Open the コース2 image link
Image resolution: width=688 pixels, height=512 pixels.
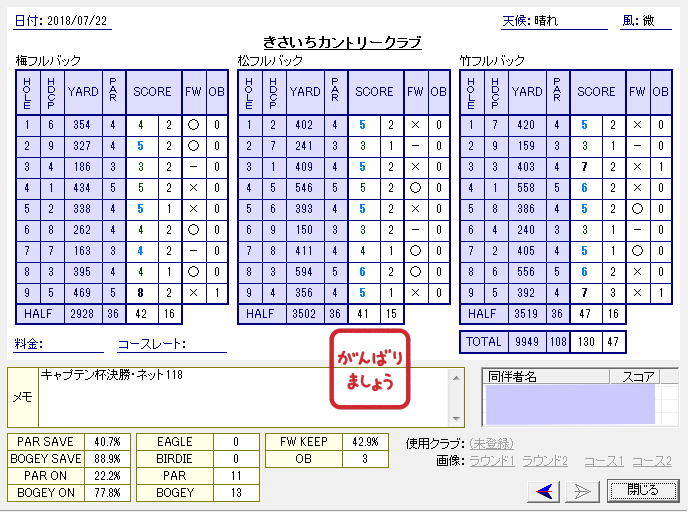coord(652,461)
